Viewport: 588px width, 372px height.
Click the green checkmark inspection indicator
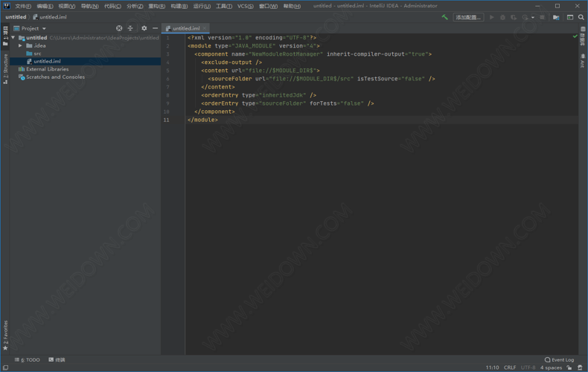[x=575, y=36]
